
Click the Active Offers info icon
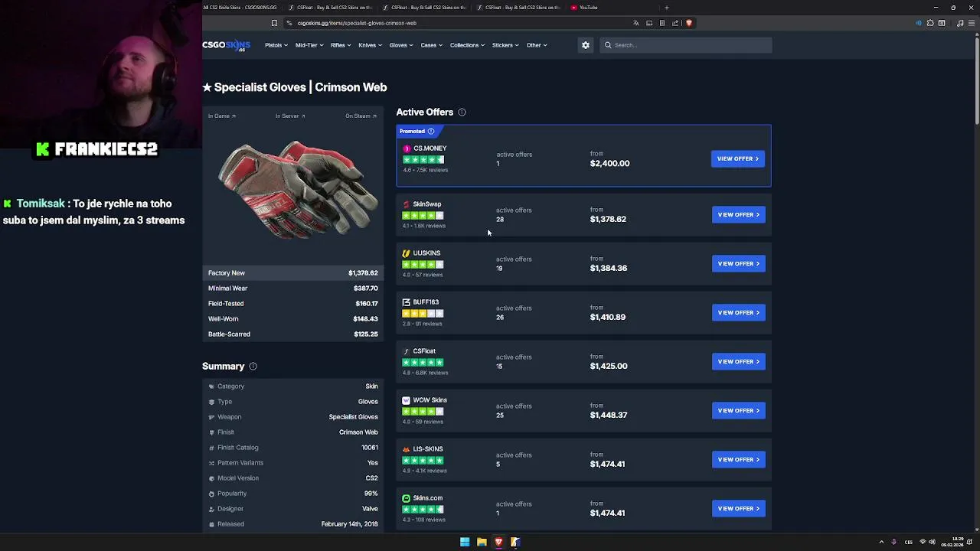click(x=462, y=112)
